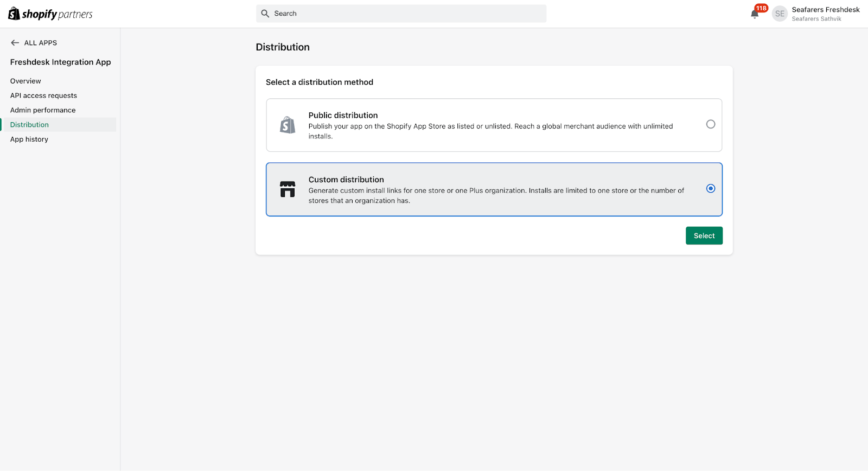Select the Public distribution radio button
868x471 pixels.
click(x=711, y=124)
